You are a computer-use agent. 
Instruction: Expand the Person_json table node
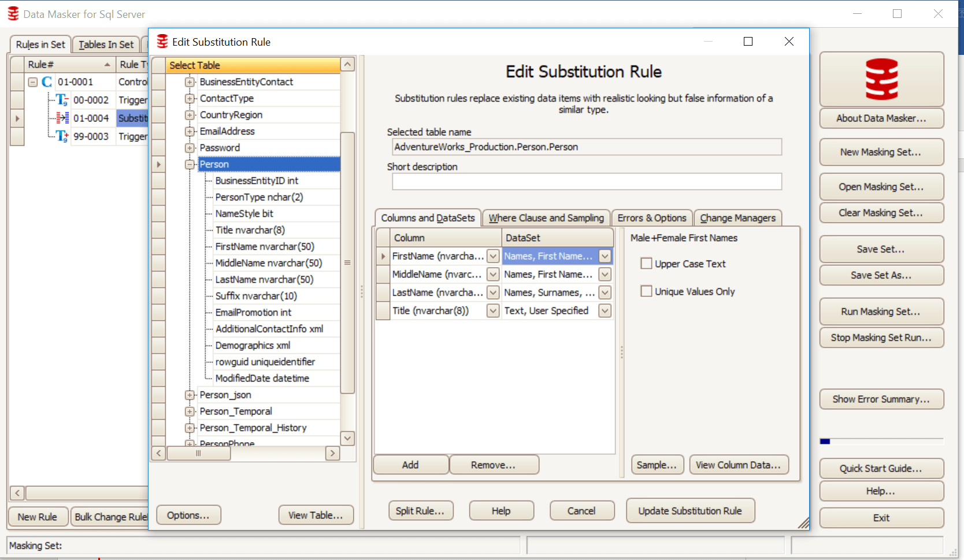point(190,395)
